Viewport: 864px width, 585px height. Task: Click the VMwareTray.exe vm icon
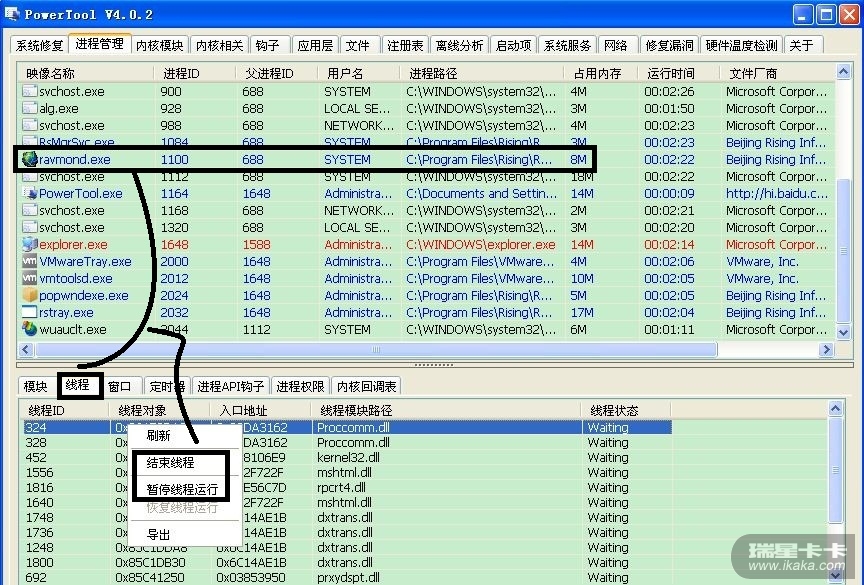(x=30, y=261)
